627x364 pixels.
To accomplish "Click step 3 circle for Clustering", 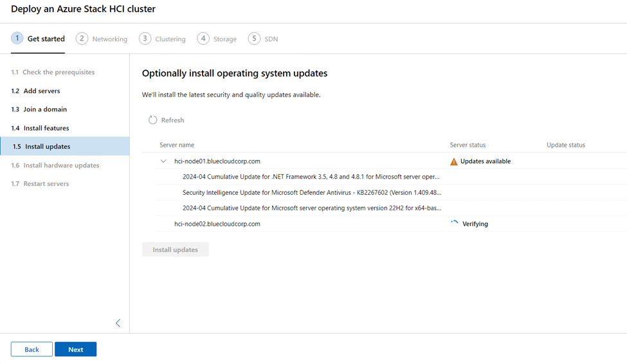I will point(145,39).
